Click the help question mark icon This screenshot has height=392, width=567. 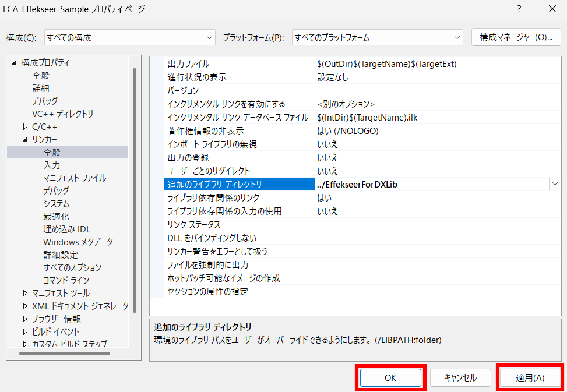point(518,9)
